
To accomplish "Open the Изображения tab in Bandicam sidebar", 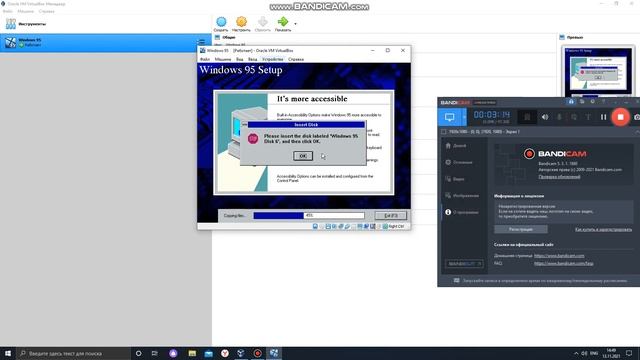I will point(463,196).
